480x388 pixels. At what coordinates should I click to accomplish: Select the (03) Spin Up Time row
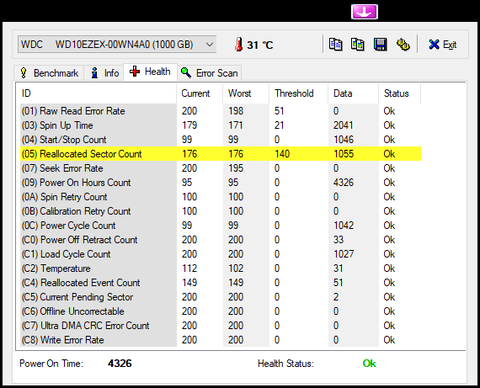[x=220, y=125]
